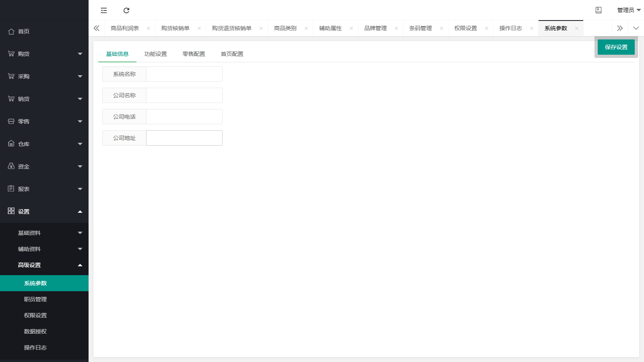This screenshot has width=644, height=362.
Task: Close the 操作日志 tab
Action: 532,28
